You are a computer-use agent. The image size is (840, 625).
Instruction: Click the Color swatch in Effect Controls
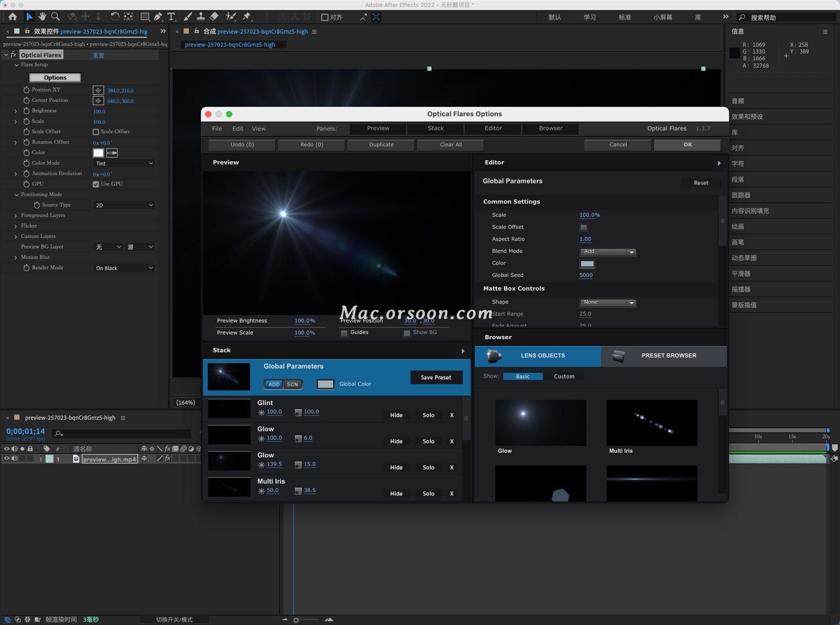click(x=98, y=153)
